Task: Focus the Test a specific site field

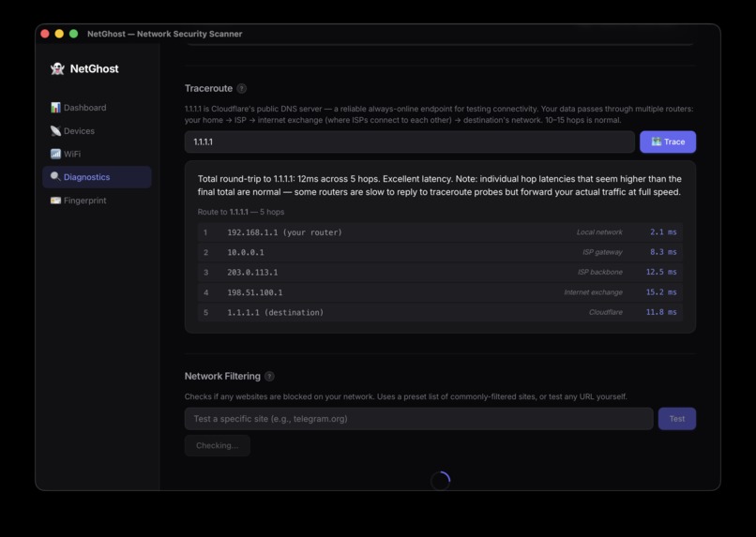Action: click(418, 419)
